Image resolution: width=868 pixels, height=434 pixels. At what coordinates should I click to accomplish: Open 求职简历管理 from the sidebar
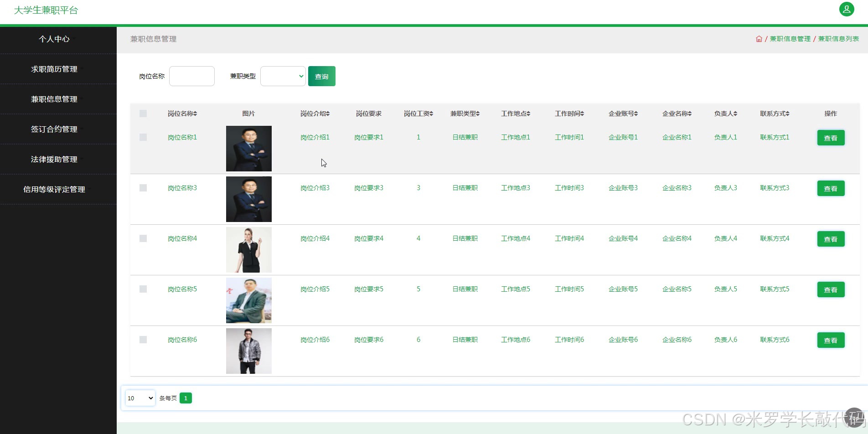[54, 69]
